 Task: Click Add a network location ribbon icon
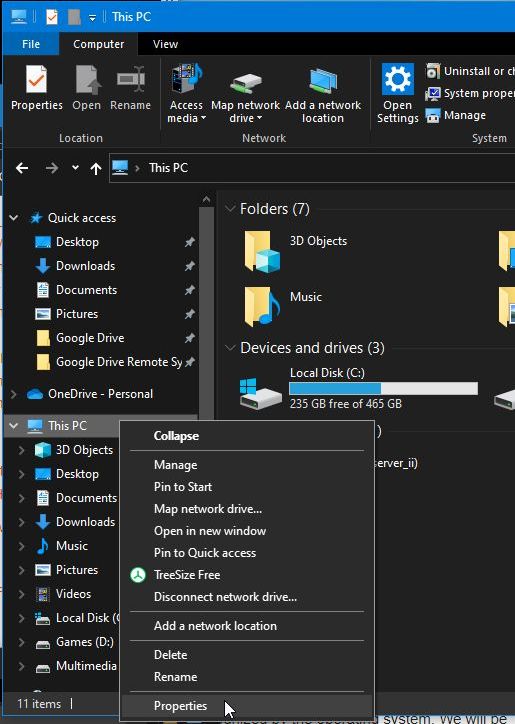[323, 94]
